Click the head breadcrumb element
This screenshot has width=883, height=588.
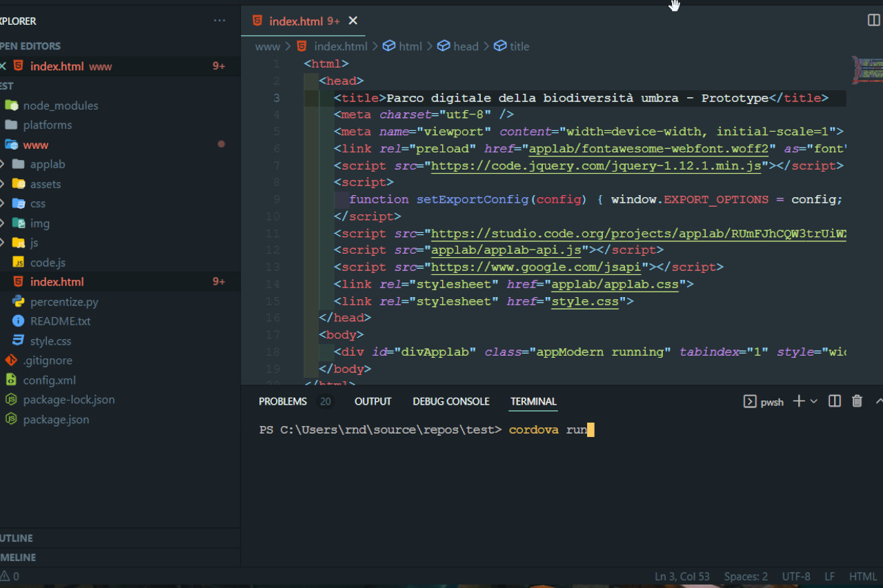[x=466, y=47]
